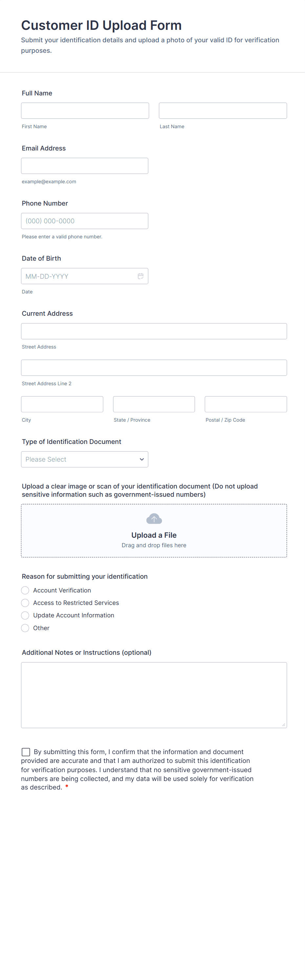This screenshot has height=980, width=305.
Task: Click the drag and drop files area
Action: click(154, 530)
